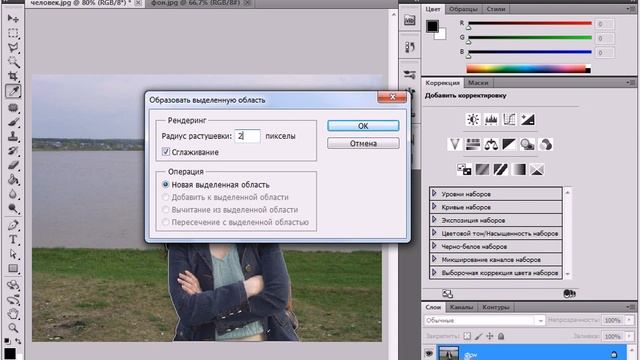Switch to the Образцы tab
Screen dimensions: 640x360
463,9
